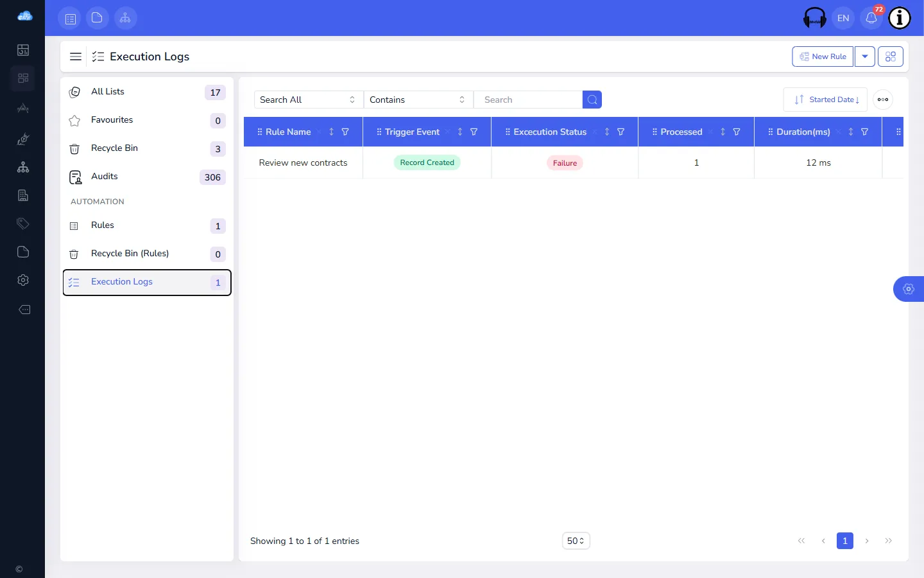Filter the Trigger Event column
The image size is (924, 578).
point(474,132)
